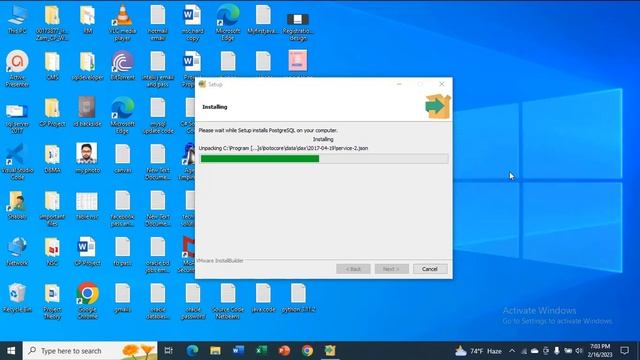Screen dimensions: 640x360
Task: Cancel the PostgreSQL installation
Action: pos(430,269)
